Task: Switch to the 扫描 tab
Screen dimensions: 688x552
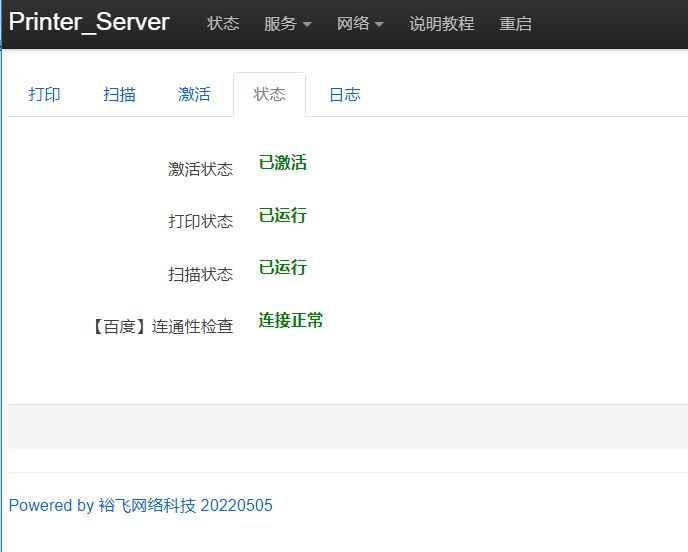Action: 119,95
